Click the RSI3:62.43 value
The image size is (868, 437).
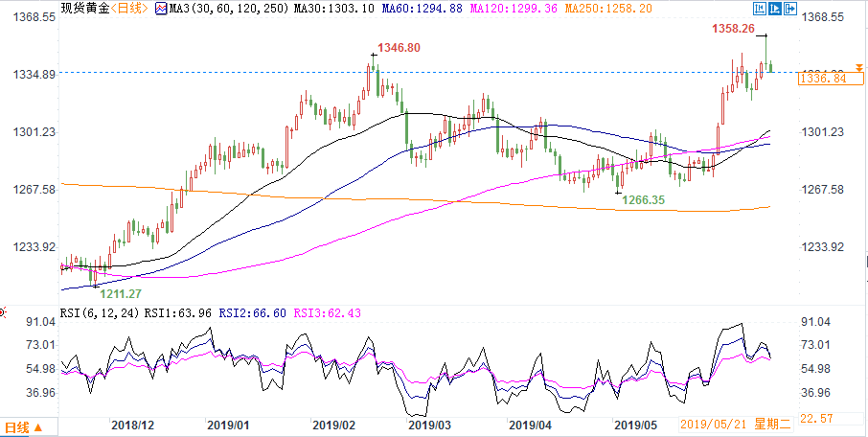pos(327,313)
